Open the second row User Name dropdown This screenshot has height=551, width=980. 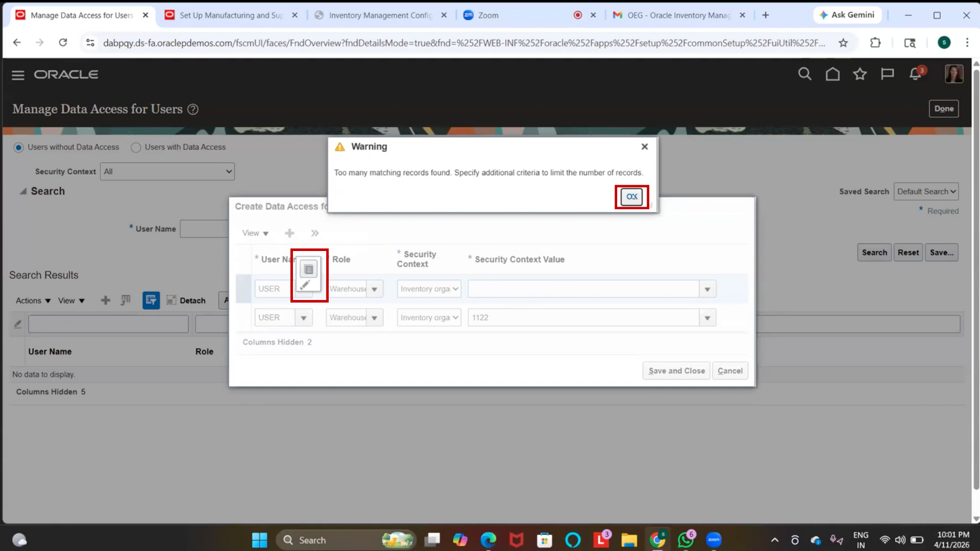click(x=304, y=318)
